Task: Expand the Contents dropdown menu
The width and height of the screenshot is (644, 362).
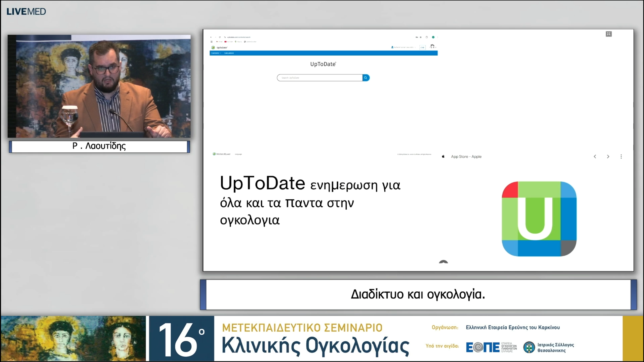Action: tap(216, 53)
